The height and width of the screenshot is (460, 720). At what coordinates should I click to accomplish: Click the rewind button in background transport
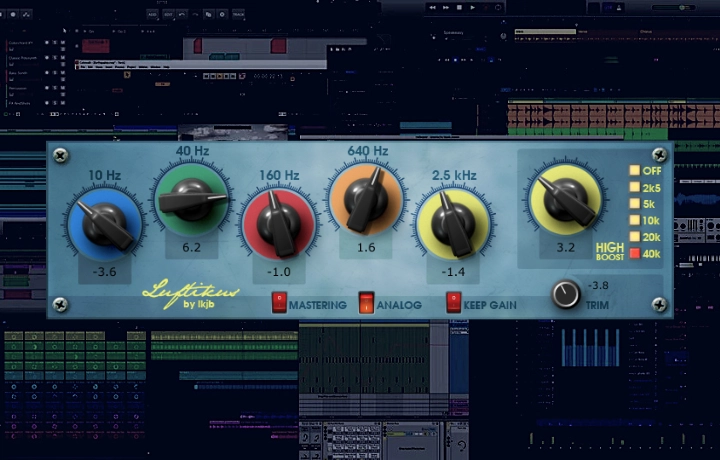coord(433,7)
